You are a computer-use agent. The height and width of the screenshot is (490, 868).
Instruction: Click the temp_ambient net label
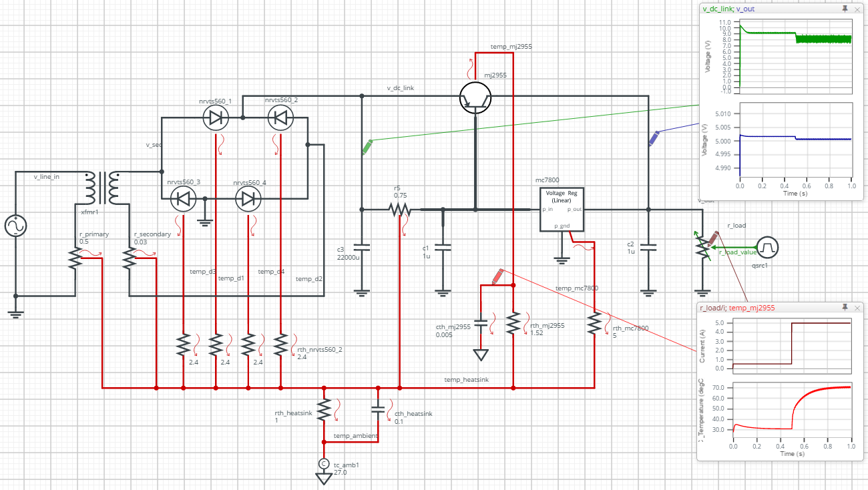[356, 435]
